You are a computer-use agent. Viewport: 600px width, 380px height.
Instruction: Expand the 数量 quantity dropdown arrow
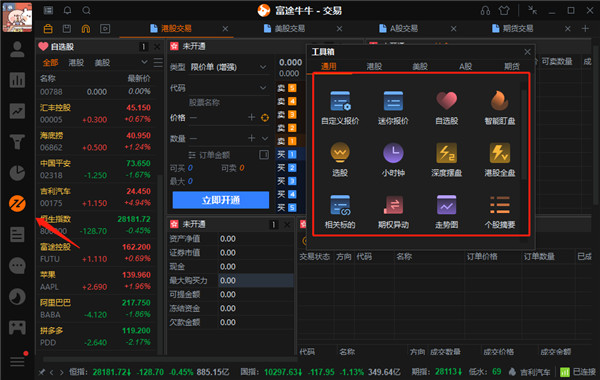(x=265, y=138)
